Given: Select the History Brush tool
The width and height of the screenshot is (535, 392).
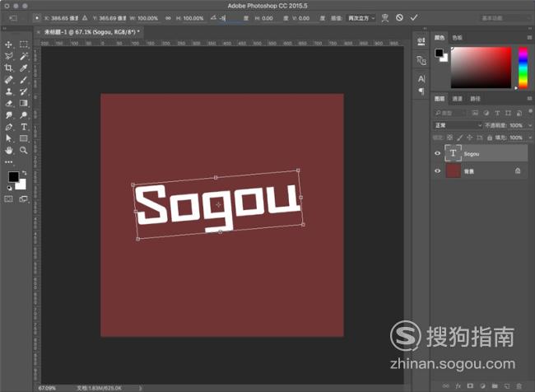Looking at the screenshot, I should pyautogui.click(x=24, y=91).
